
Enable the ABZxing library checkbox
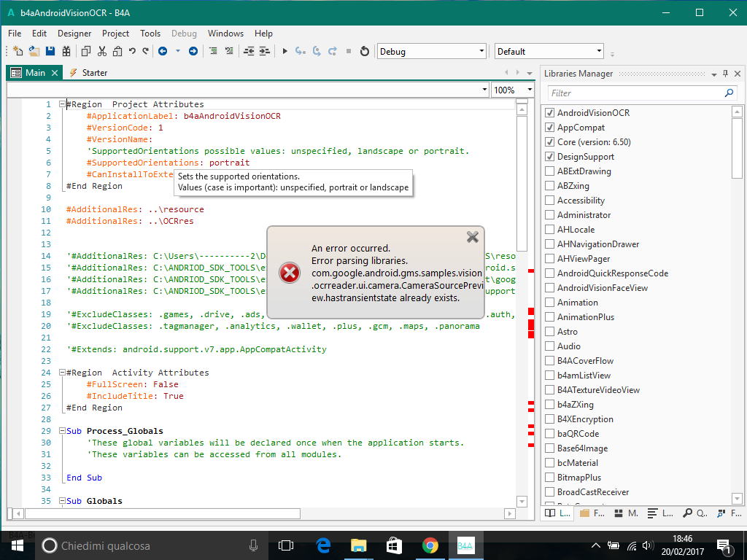pyautogui.click(x=550, y=186)
